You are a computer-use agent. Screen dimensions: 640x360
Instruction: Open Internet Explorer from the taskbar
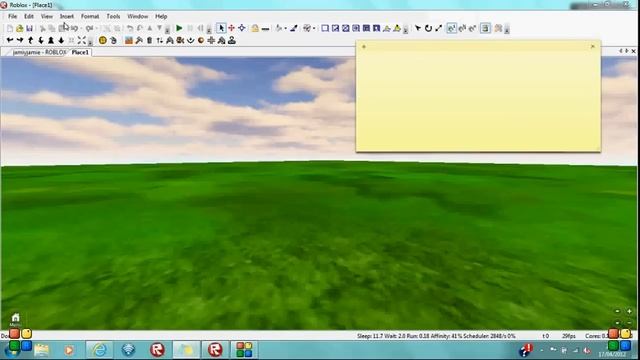point(99,350)
